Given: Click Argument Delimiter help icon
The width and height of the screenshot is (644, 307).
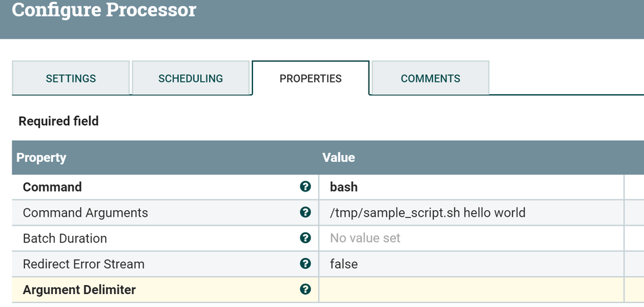Looking at the screenshot, I should point(305,290).
